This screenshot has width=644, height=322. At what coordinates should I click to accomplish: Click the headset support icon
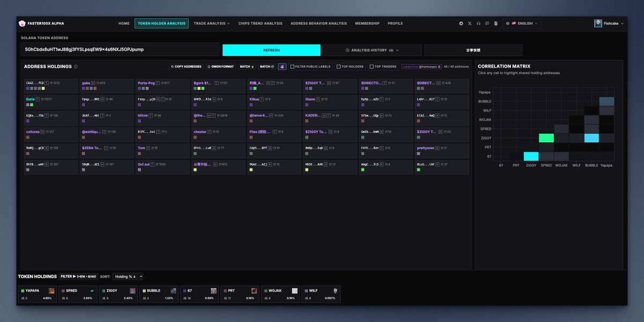[x=479, y=23]
